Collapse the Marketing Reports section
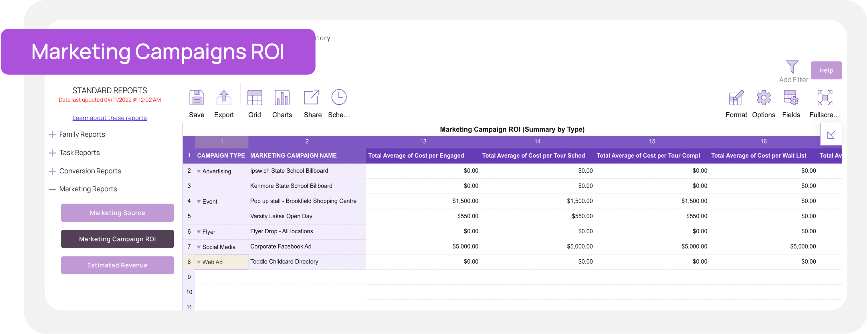This screenshot has height=334, width=868. pos(53,189)
